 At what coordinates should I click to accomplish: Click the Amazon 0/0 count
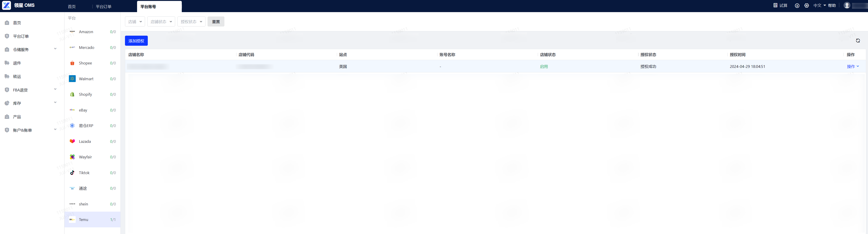(113, 32)
